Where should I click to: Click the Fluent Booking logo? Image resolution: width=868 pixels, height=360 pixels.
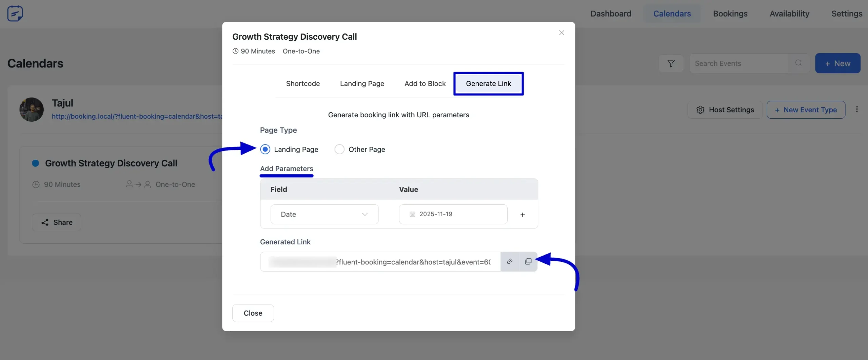[x=15, y=14]
